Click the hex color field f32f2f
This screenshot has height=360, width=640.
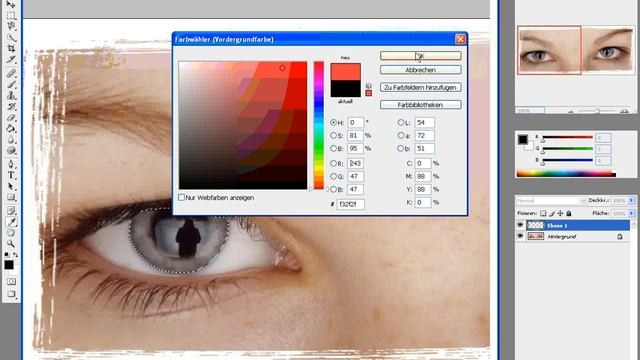tap(350, 204)
